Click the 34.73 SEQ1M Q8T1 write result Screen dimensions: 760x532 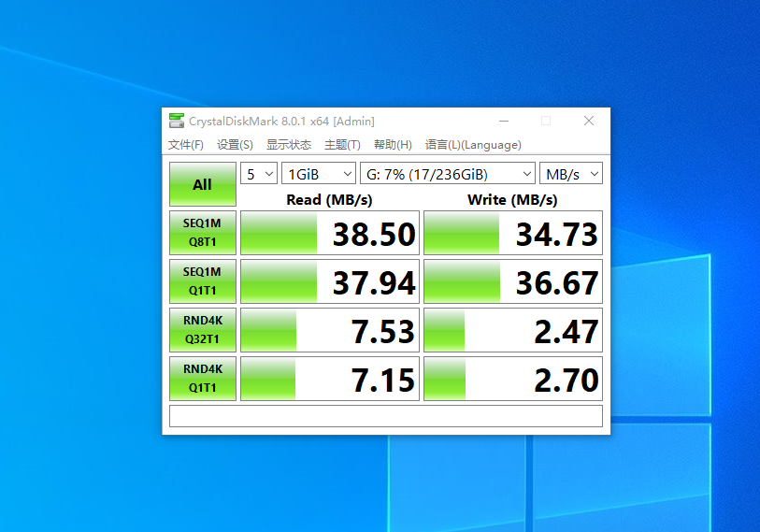(x=513, y=233)
